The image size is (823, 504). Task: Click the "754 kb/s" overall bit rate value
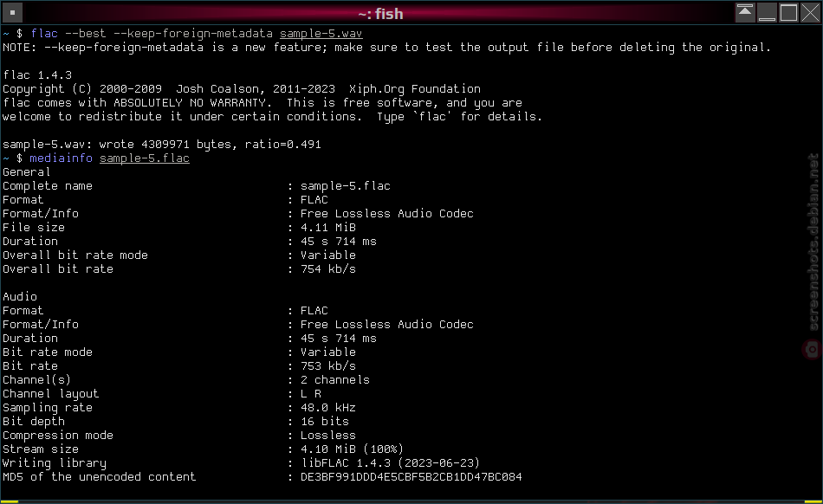(x=328, y=269)
